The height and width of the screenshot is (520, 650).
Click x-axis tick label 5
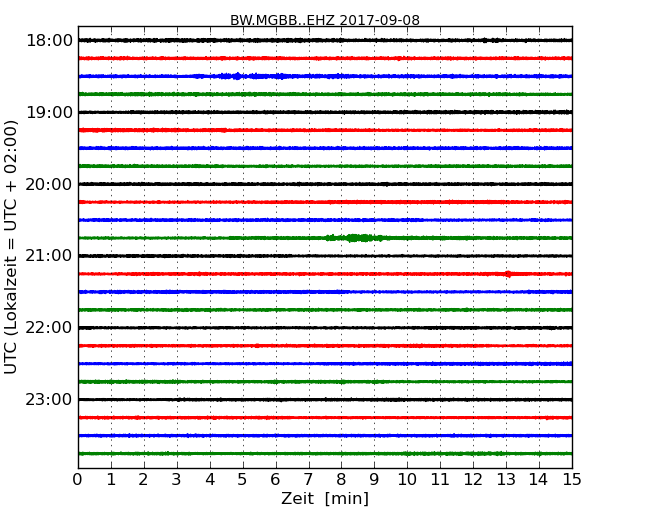click(x=242, y=479)
